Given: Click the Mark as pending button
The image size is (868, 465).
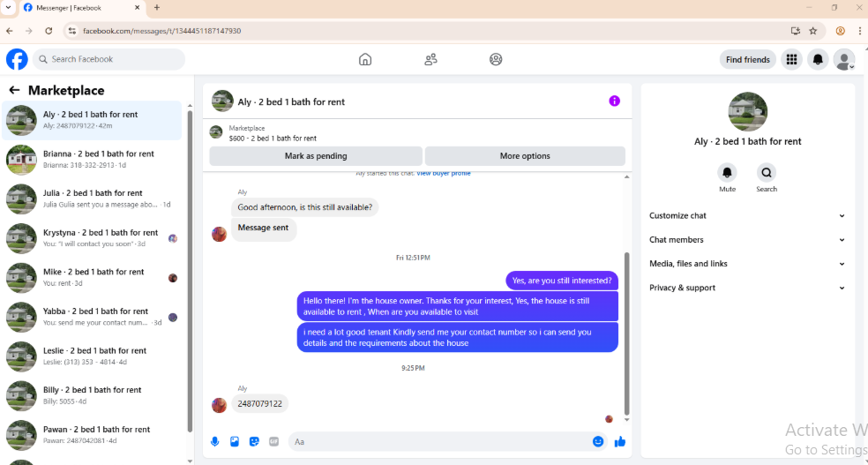Looking at the screenshot, I should point(316,156).
